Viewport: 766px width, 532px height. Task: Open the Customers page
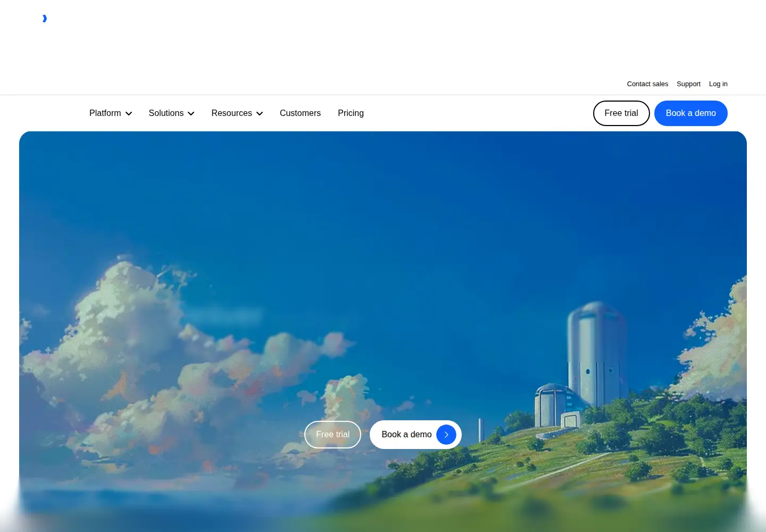tap(300, 113)
